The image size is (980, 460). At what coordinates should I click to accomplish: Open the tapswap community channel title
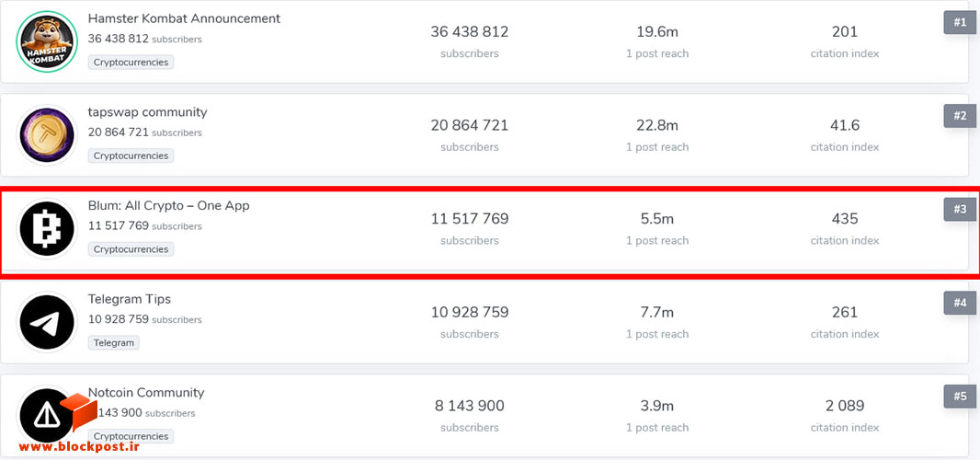point(147,112)
